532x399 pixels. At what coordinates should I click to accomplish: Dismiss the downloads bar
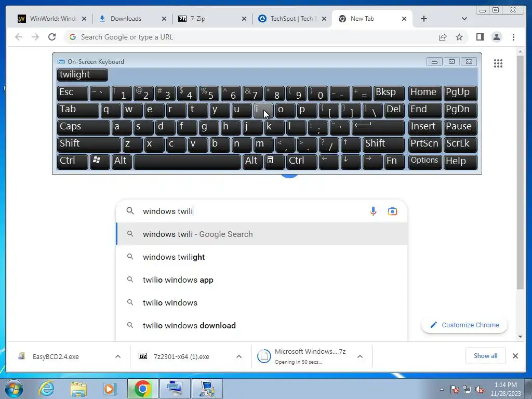tap(515, 356)
